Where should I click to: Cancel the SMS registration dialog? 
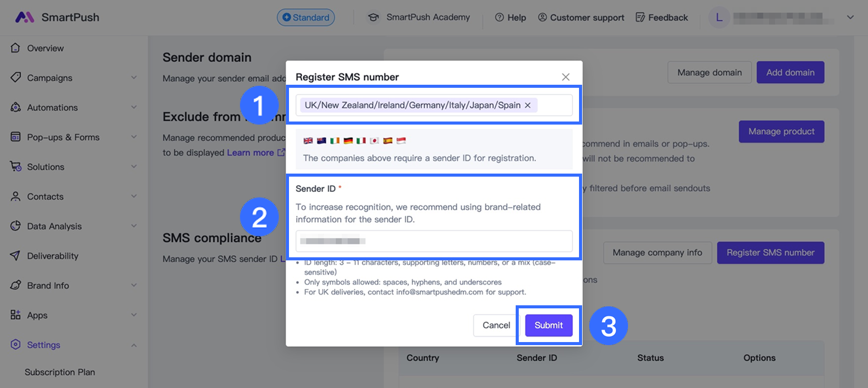click(496, 325)
